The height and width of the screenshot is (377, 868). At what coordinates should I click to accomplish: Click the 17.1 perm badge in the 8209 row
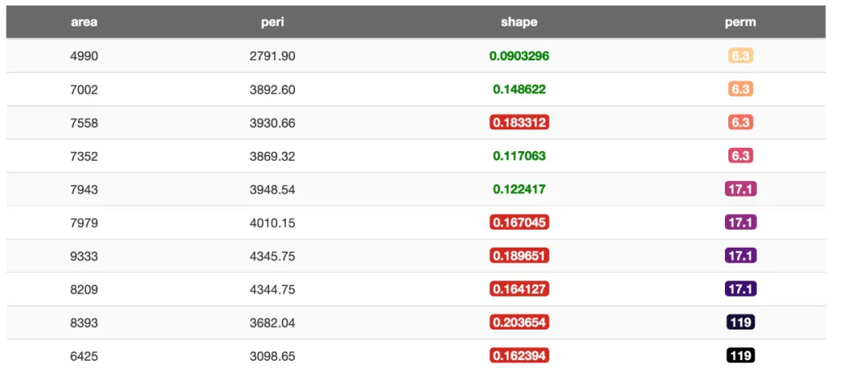(741, 289)
